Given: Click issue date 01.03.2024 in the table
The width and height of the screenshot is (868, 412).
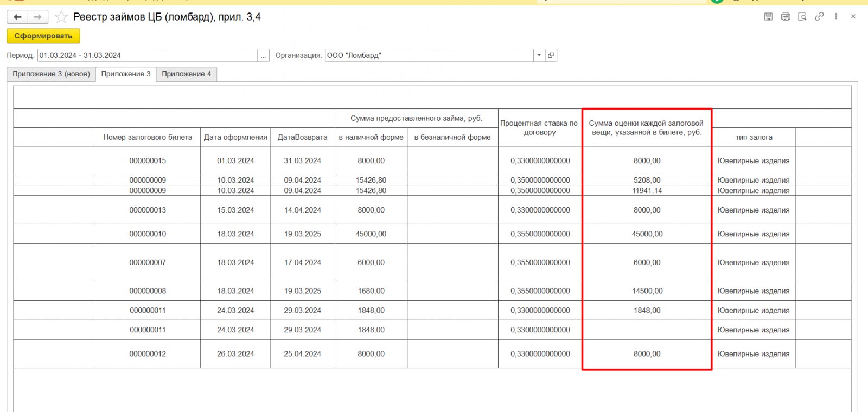Looking at the screenshot, I should 235,160.
